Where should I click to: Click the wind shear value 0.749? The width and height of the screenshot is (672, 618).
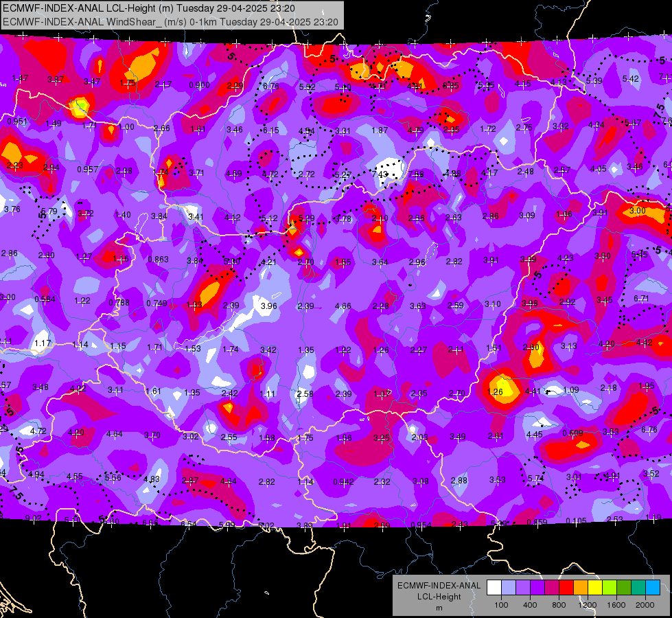click(x=157, y=304)
